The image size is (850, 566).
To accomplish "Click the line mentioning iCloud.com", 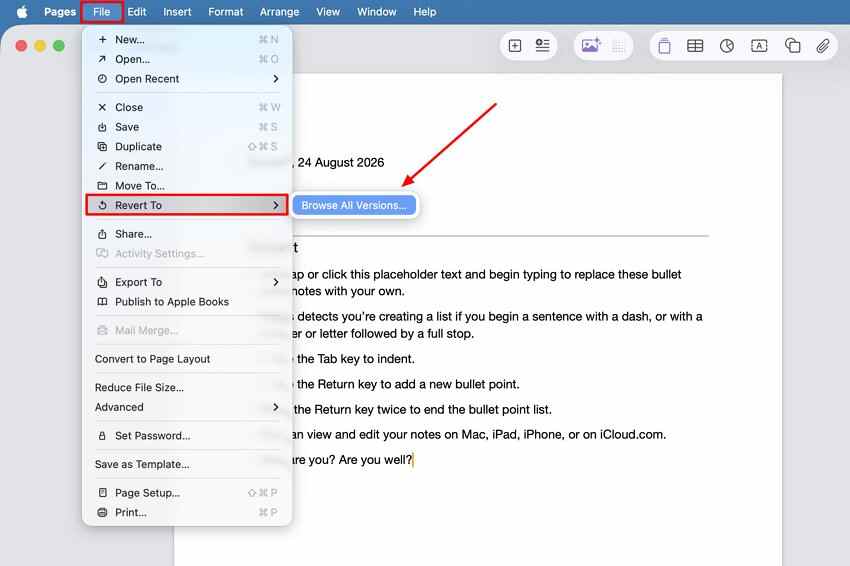I will (479, 435).
